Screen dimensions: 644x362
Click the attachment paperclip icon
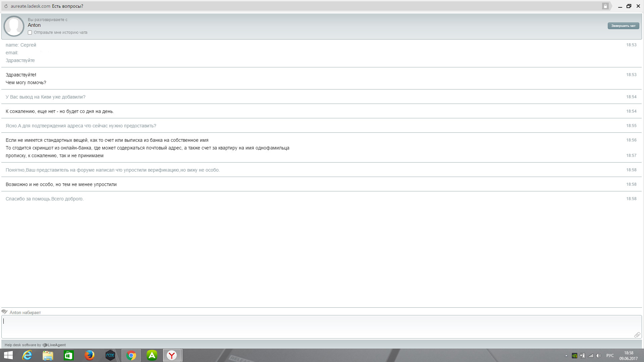point(637,335)
